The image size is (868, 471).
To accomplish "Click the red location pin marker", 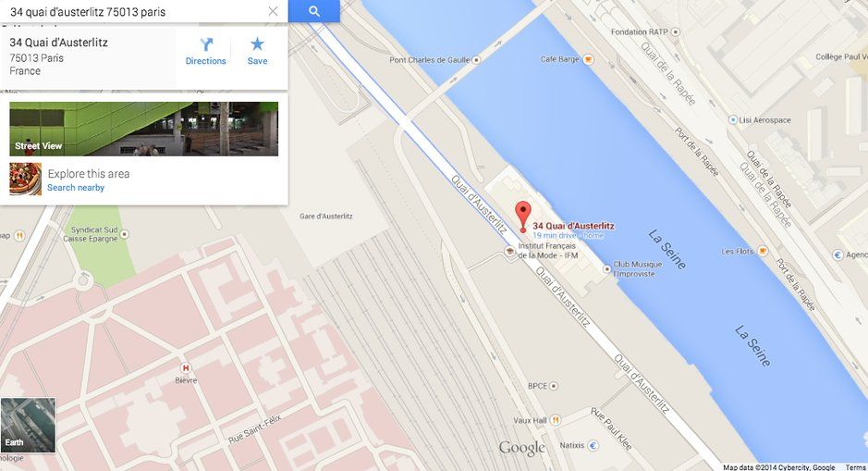I will [x=523, y=217].
